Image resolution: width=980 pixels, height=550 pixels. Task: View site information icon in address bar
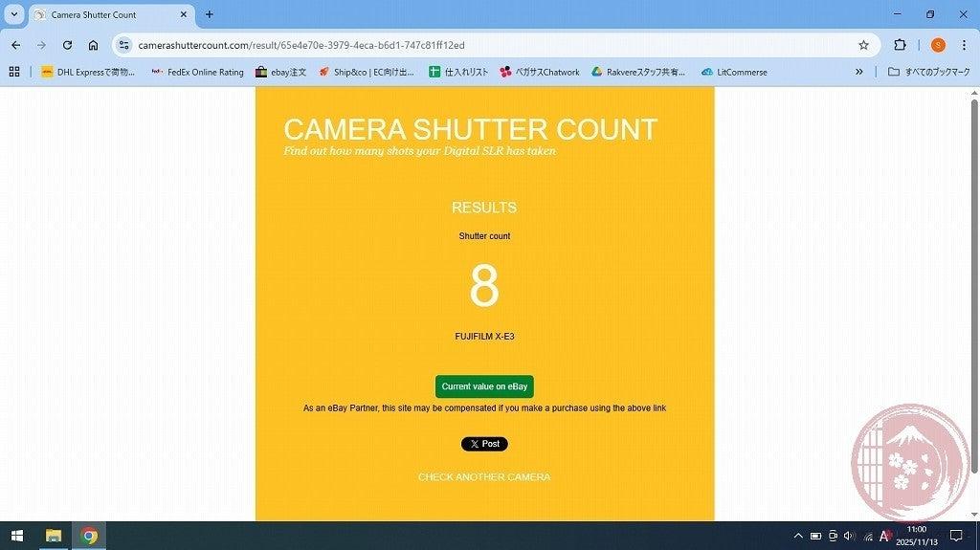(123, 45)
